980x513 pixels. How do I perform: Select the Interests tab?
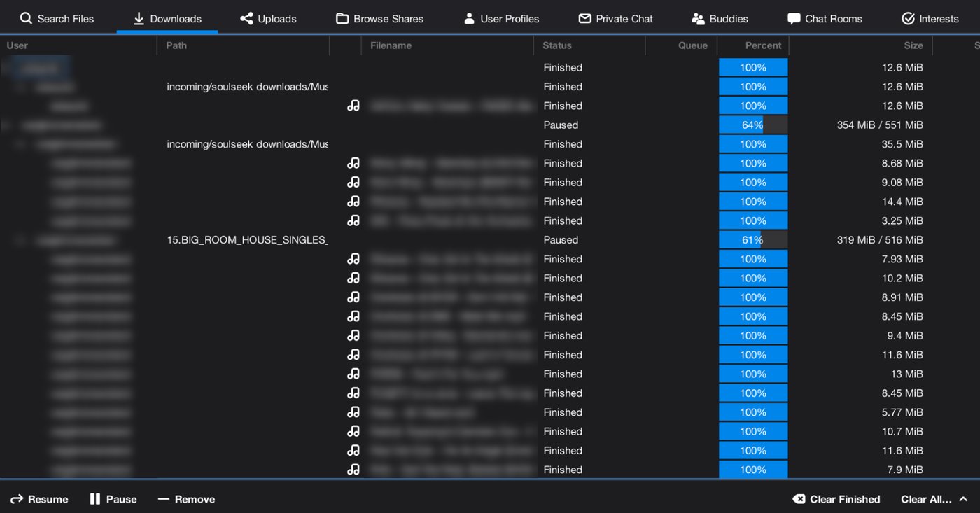[930, 19]
